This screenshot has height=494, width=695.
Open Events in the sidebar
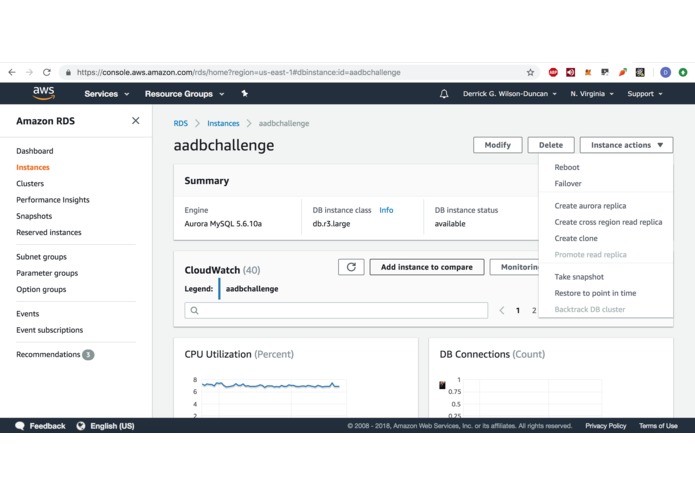pos(27,314)
